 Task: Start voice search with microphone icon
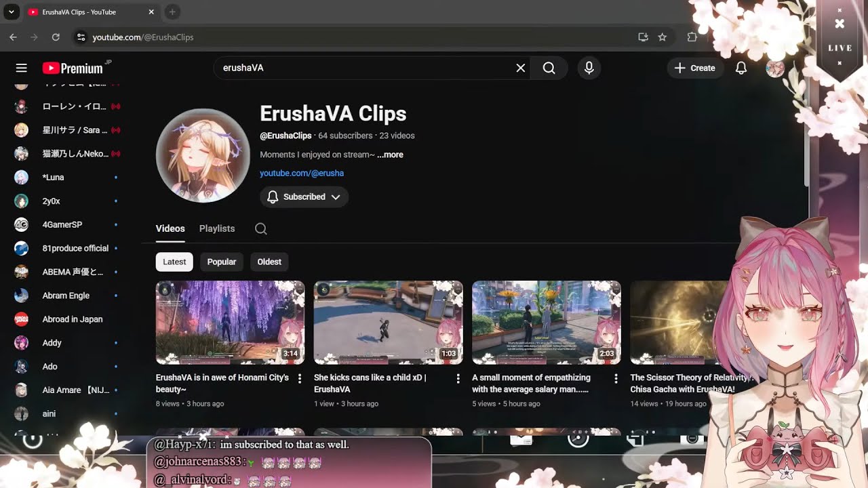click(x=589, y=68)
